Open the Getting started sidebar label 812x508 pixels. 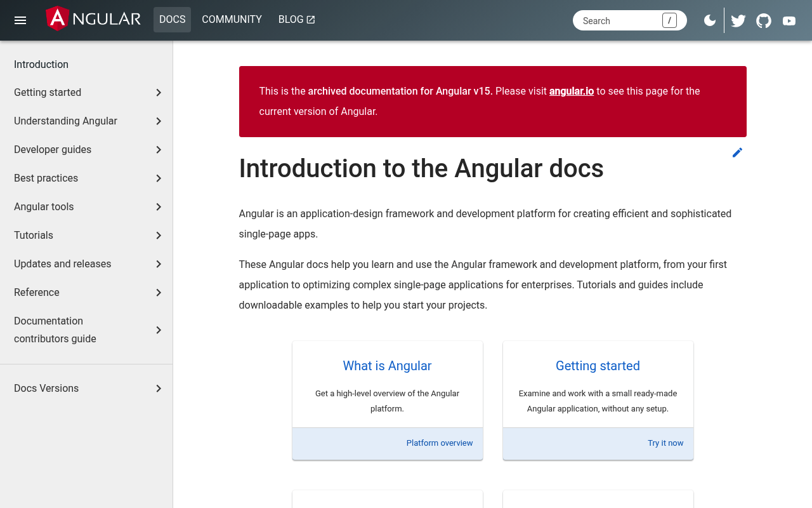pos(48,93)
